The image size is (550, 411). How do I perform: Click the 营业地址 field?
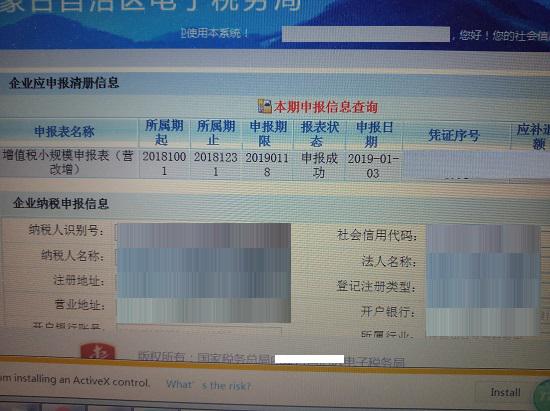point(203,310)
